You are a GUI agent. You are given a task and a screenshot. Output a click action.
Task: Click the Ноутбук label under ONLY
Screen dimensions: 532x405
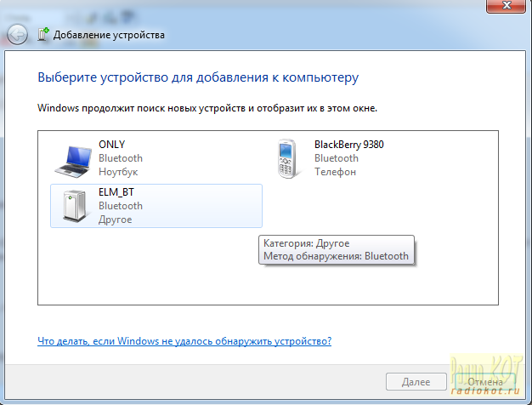pos(118,172)
